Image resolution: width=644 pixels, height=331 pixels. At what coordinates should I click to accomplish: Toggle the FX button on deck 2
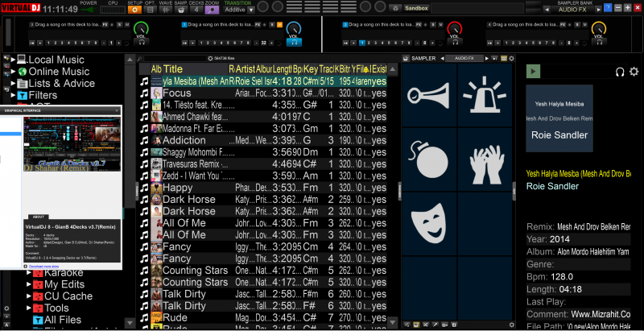coord(419,25)
